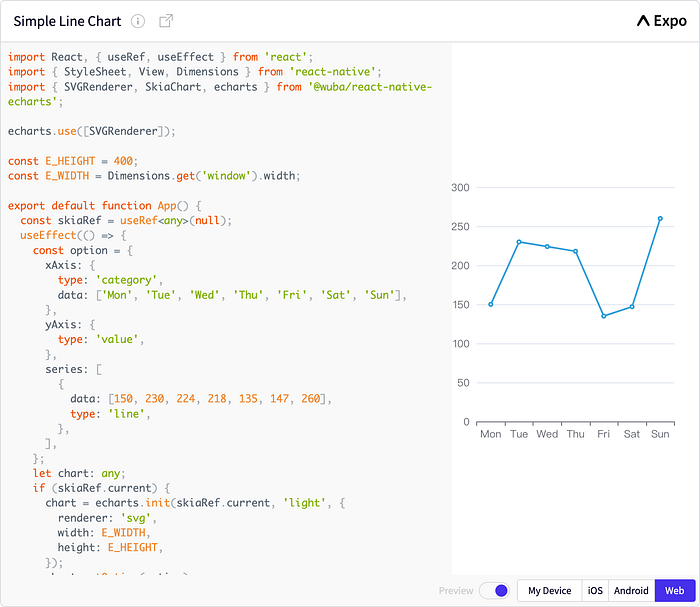This screenshot has width=700, height=607.
Task: Select the Web preview tab
Action: (675, 591)
